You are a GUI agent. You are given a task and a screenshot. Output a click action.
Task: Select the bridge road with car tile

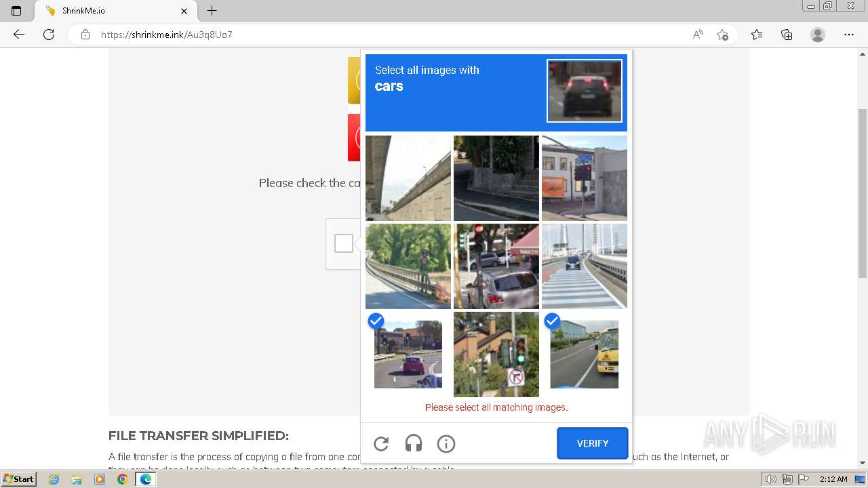pyautogui.click(x=585, y=266)
